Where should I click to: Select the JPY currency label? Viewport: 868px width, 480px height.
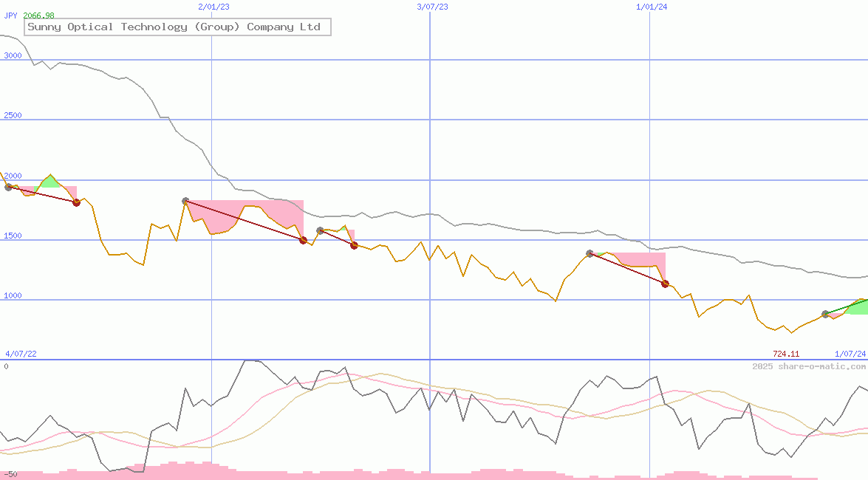pos(10,16)
